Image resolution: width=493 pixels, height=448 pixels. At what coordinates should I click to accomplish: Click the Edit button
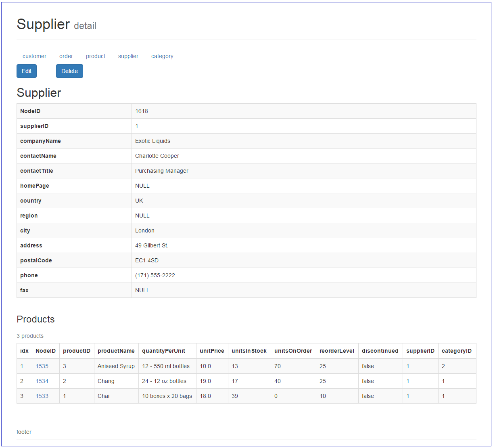point(26,71)
